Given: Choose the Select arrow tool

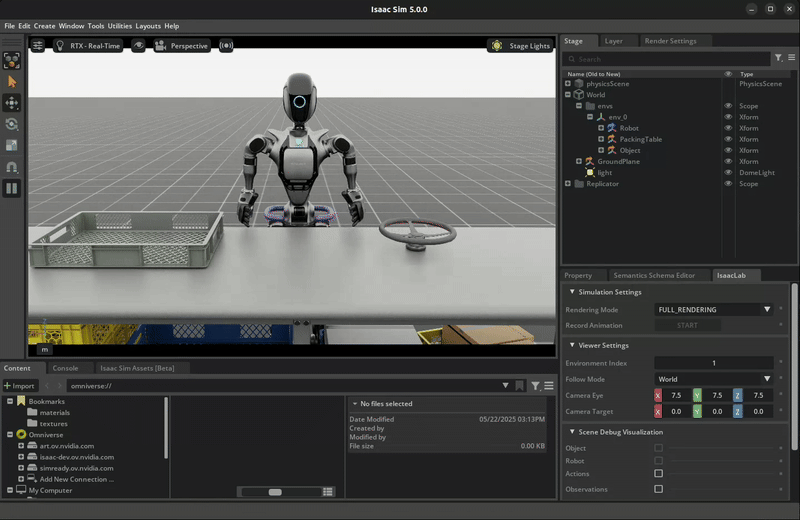Looking at the screenshot, I should [11, 82].
